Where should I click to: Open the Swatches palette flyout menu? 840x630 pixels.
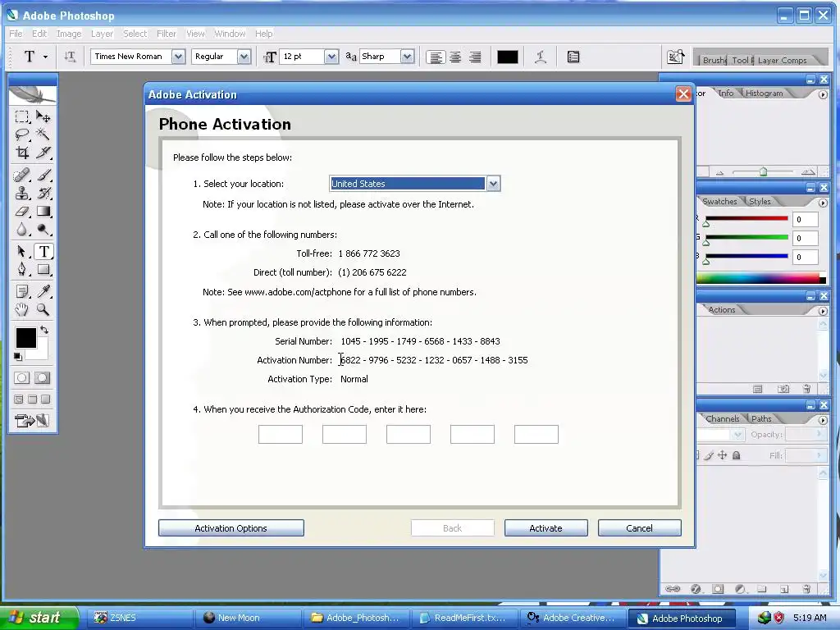pyautogui.click(x=823, y=203)
